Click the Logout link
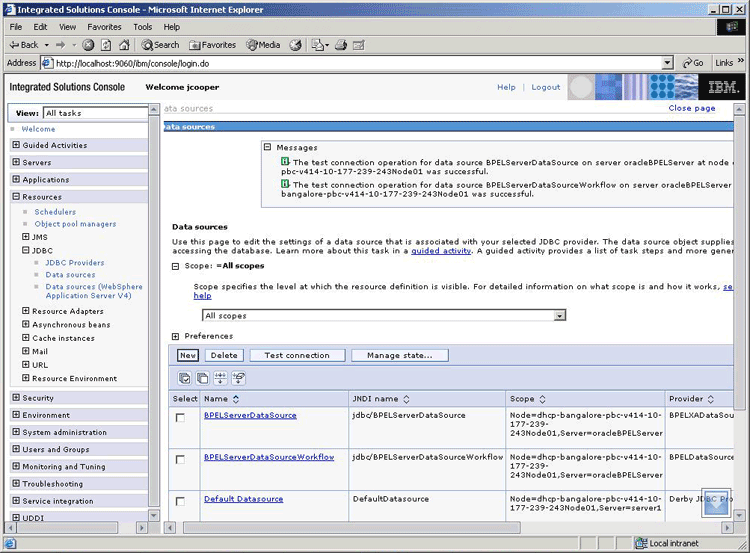Viewport: 750px width, 553px height. tap(546, 87)
